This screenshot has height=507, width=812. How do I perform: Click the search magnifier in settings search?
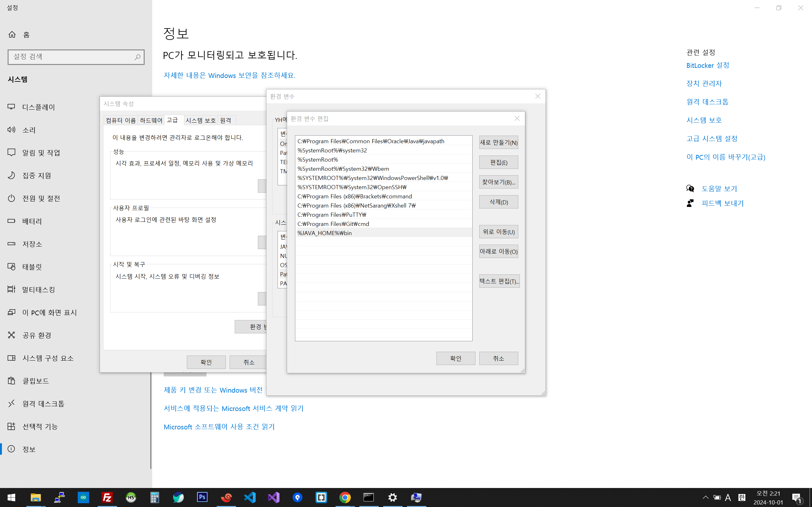(x=137, y=57)
